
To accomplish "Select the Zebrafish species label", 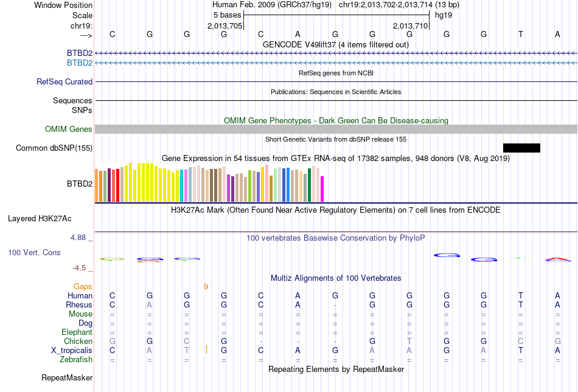I will pos(76,359).
